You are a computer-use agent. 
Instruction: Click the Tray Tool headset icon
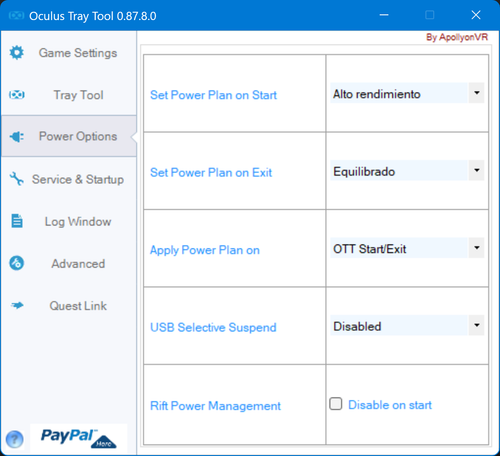coord(17,95)
